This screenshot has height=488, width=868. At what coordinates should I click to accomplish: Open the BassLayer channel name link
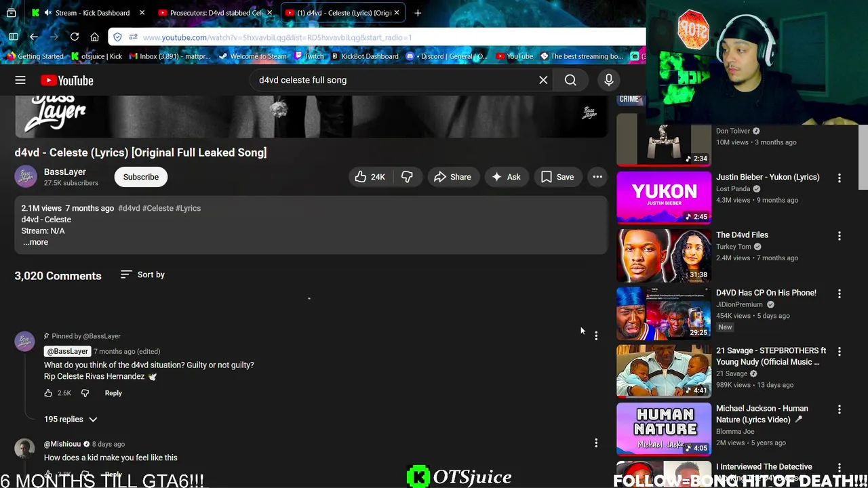[65, 171]
